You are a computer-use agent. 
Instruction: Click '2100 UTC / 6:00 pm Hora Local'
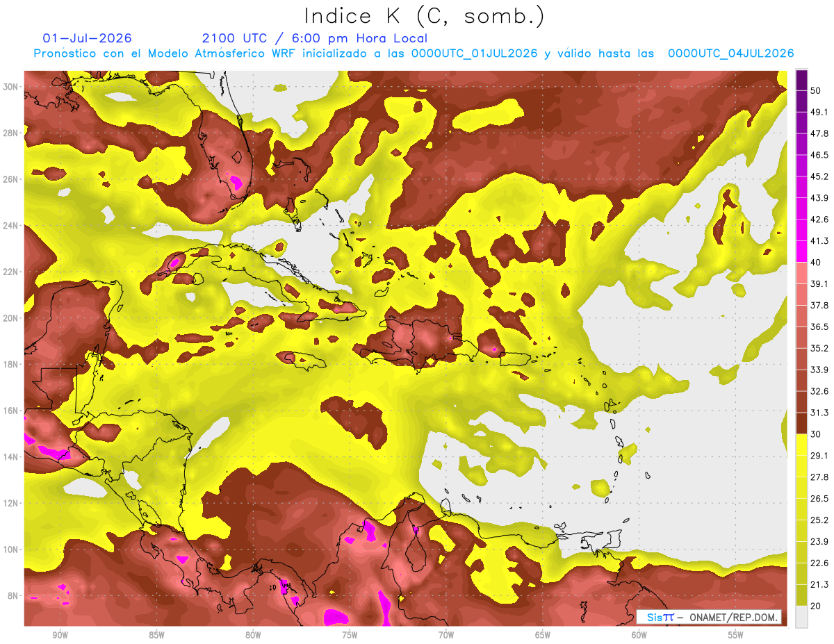315,38
